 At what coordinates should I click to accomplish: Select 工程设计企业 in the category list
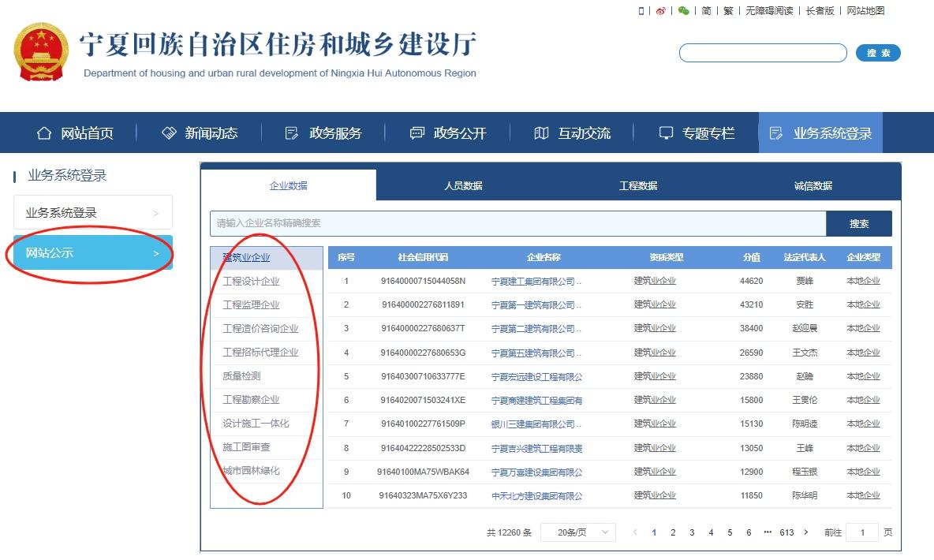pos(267,282)
